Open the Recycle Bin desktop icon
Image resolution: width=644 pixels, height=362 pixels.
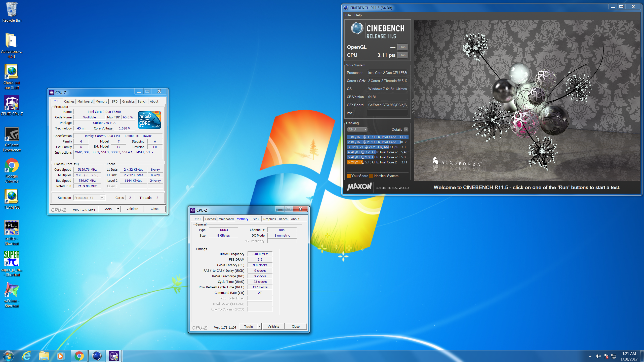point(12,12)
